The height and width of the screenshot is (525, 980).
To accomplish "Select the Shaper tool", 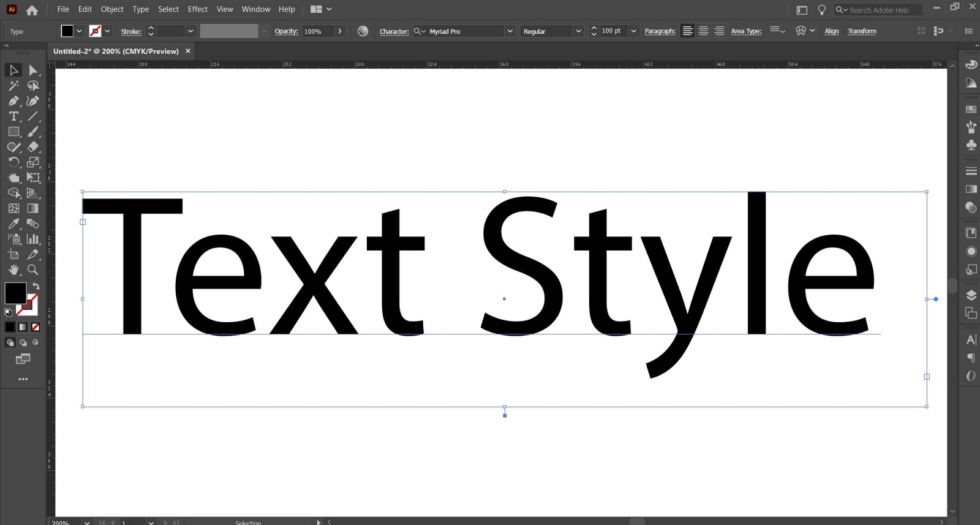I will tap(13, 147).
